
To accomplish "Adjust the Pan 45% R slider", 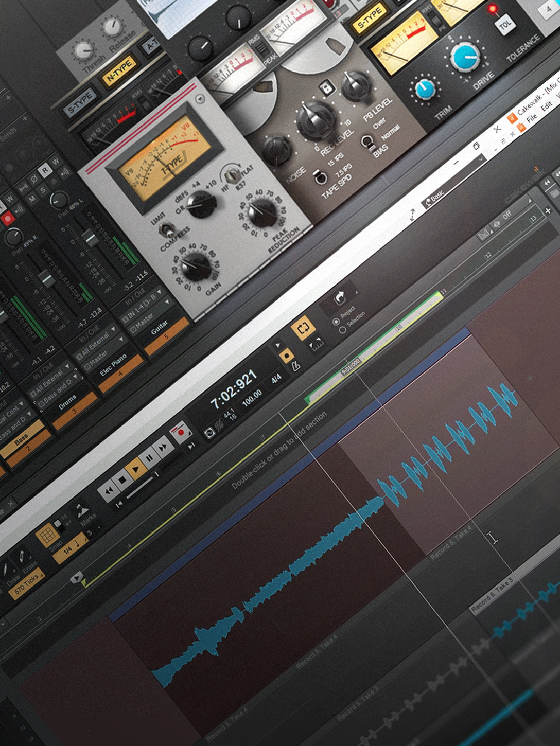I will (x=13, y=237).
